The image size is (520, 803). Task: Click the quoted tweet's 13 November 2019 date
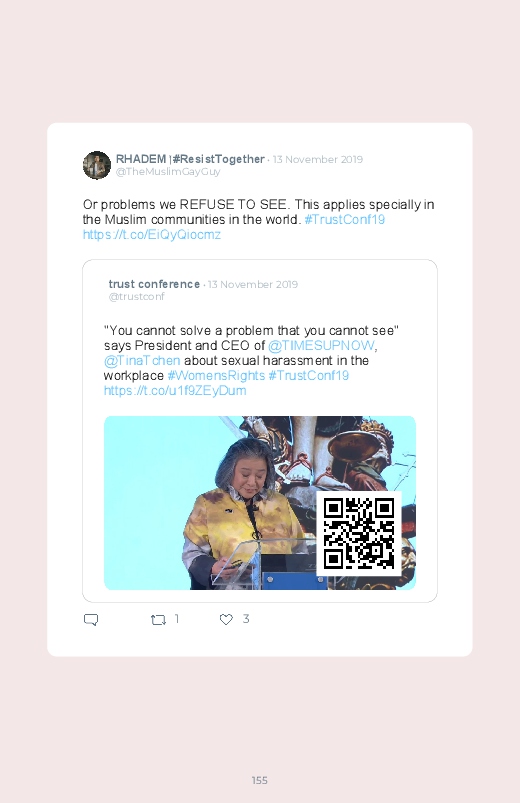coord(253,284)
